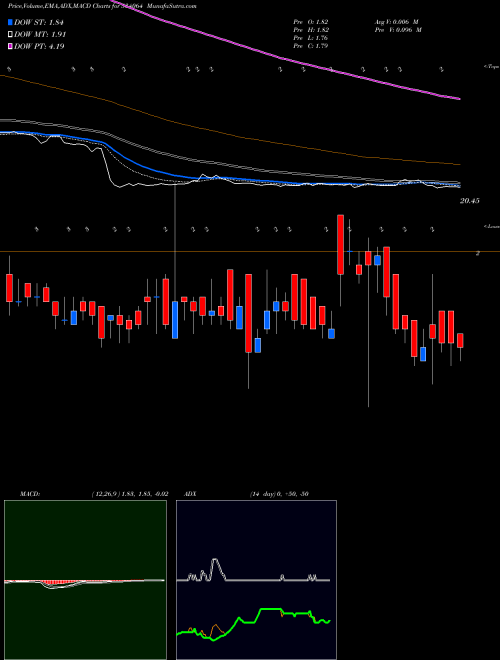
Task: Click the '20.45' price label
Action: tap(469, 201)
